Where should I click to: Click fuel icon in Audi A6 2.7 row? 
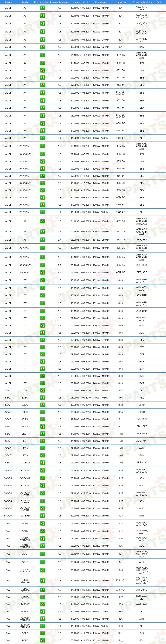(x=42, y=240)
